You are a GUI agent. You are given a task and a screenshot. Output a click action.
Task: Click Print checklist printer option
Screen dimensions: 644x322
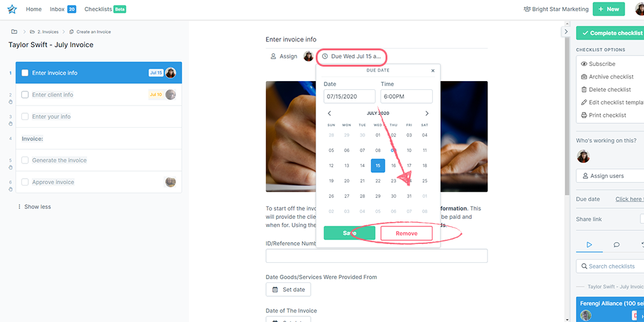click(x=604, y=115)
